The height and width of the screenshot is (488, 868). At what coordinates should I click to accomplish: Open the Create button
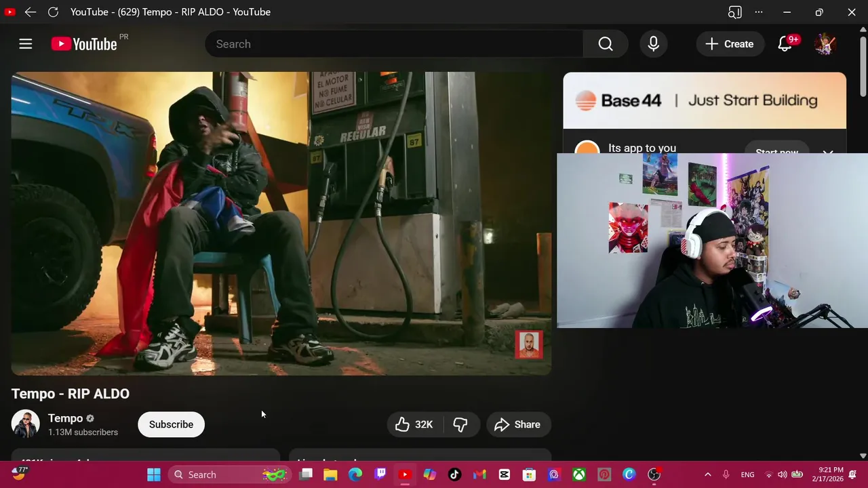pyautogui.click(x=730, y=44)
